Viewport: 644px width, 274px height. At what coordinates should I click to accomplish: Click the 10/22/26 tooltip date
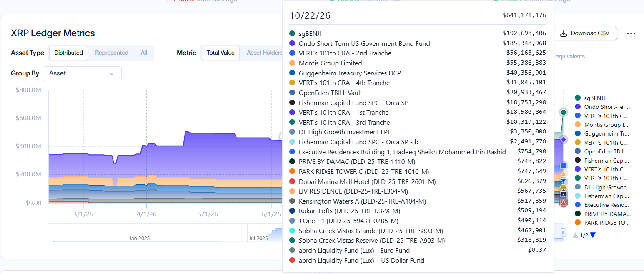tap(310, 15)
